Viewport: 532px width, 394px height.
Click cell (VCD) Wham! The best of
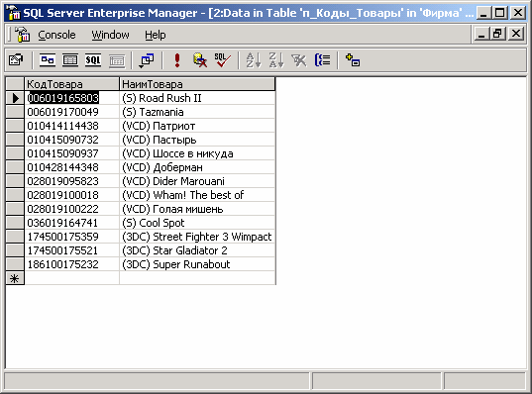(x=197, y=195)
